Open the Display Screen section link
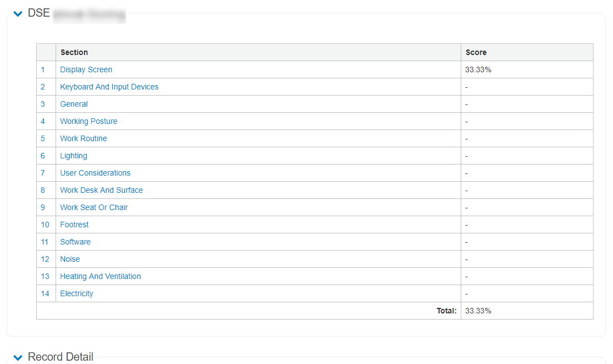This screenshot has width=613, height=364. (86, 69)
